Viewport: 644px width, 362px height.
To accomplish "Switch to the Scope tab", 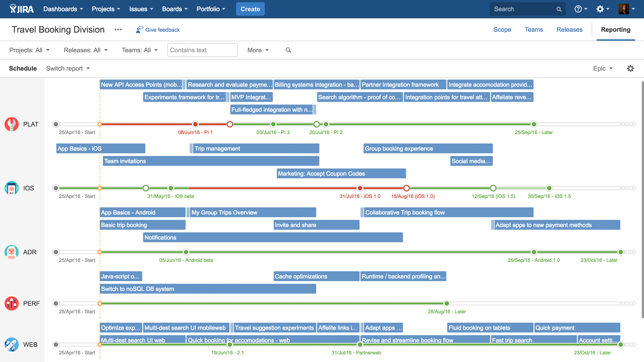I will (x=502, y=30).
